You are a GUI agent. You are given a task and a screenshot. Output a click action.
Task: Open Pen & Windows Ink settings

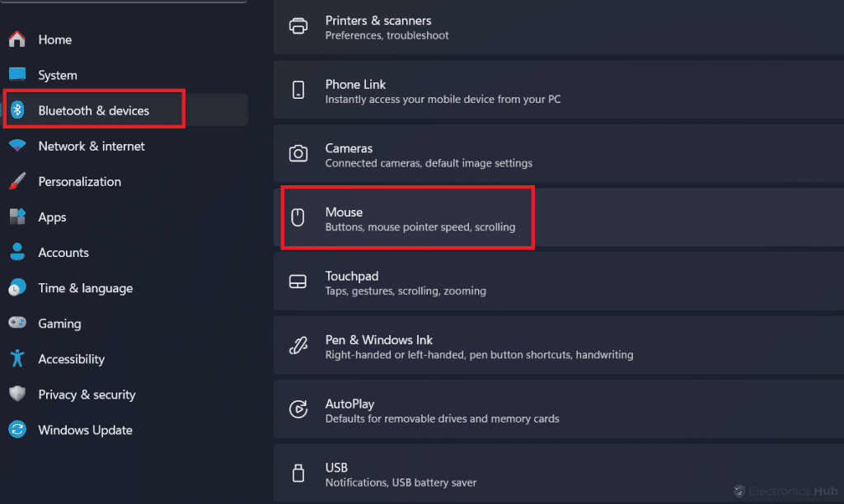[x=379, y=346]
